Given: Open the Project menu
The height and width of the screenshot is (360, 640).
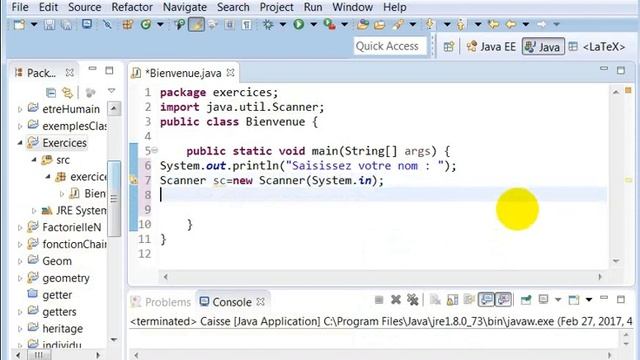Looking at the screenshot, I should [x=276, y=7].
